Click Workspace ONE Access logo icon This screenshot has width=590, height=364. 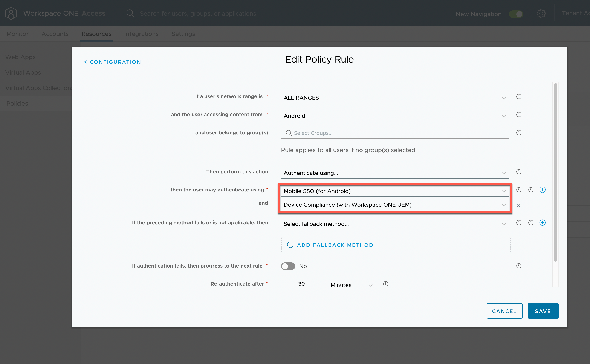(11, 13)
